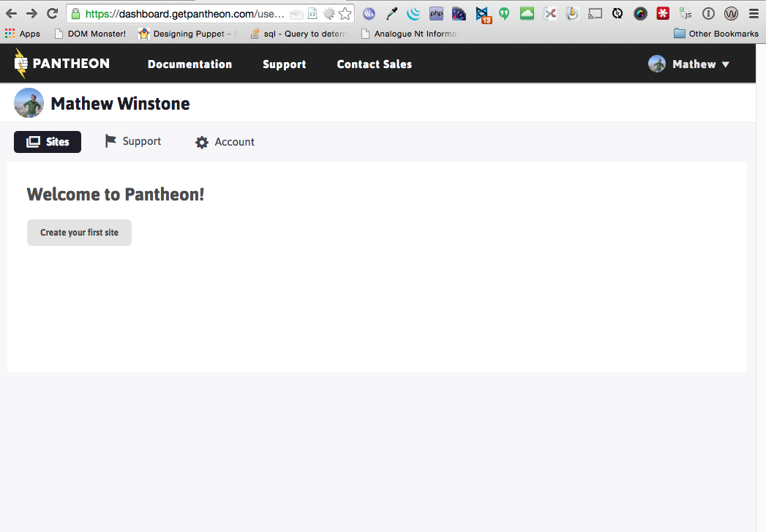The width and height of the screenshot is (766, 532).
Task: Open the Analogue Nt Information bookmark
Action: tap(410, 34)
